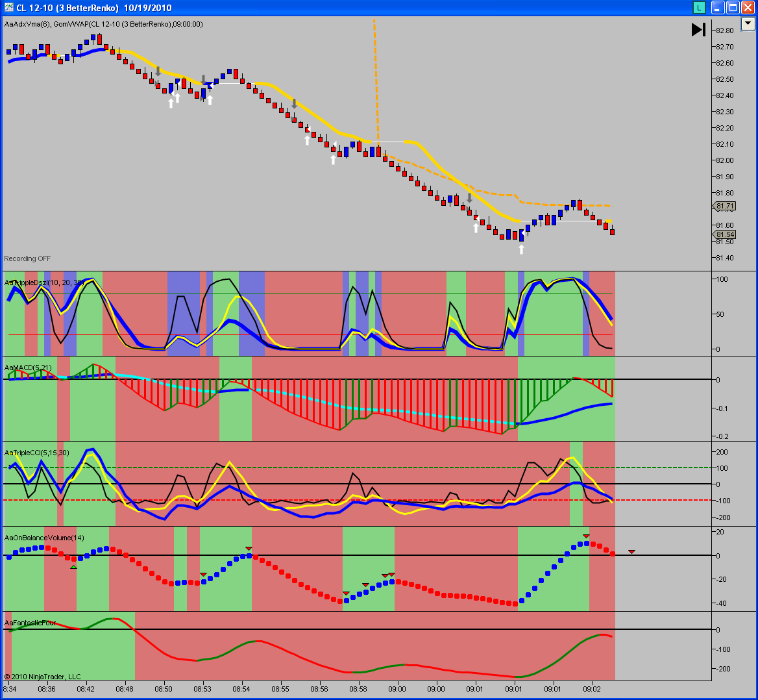Click the green triangle marker in OBV panel
The image size is (758, 700).
coord(73,566)
